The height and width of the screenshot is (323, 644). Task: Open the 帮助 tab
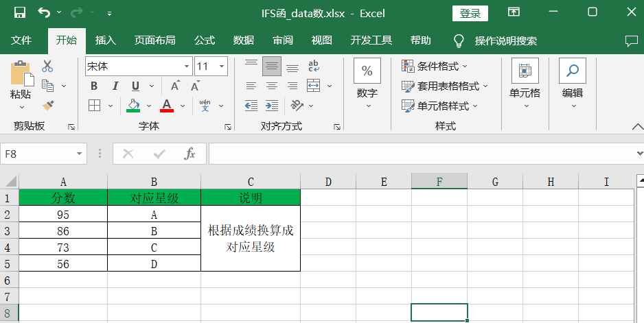click(421, 40)
